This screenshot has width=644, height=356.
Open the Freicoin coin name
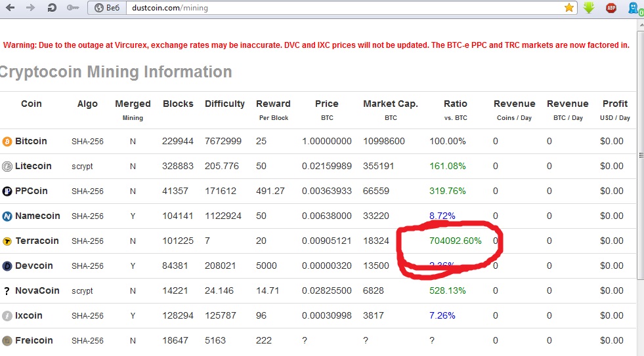33,340
